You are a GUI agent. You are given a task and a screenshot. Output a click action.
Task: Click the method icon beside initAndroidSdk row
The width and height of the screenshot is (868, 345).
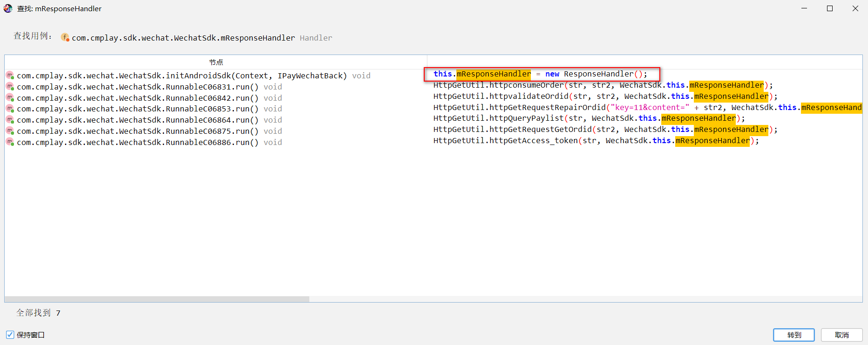pyautogui.click(x=10, y=76)
